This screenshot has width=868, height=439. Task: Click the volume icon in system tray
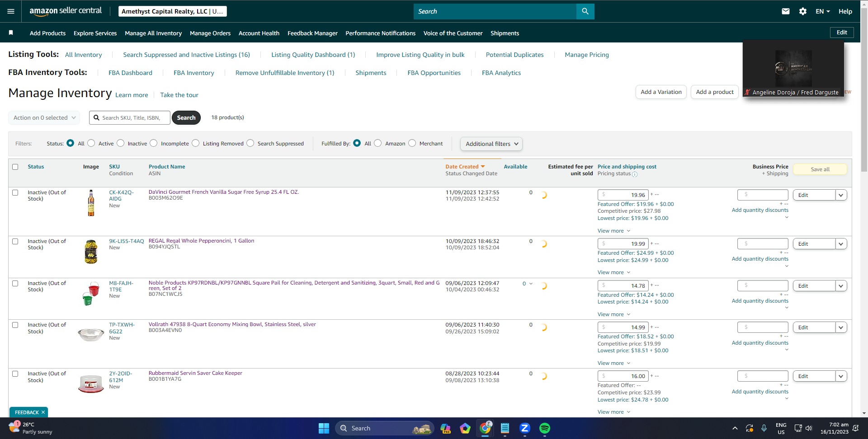(809, 428)
